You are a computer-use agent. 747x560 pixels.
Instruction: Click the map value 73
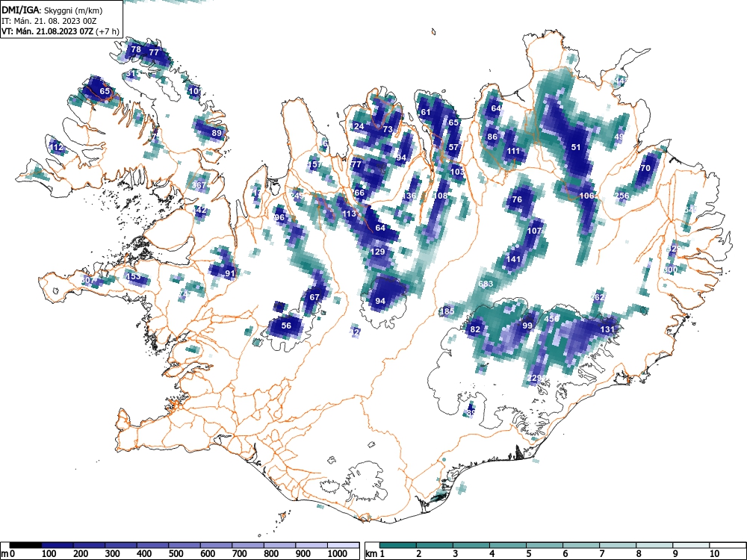(x=388, y=129)
